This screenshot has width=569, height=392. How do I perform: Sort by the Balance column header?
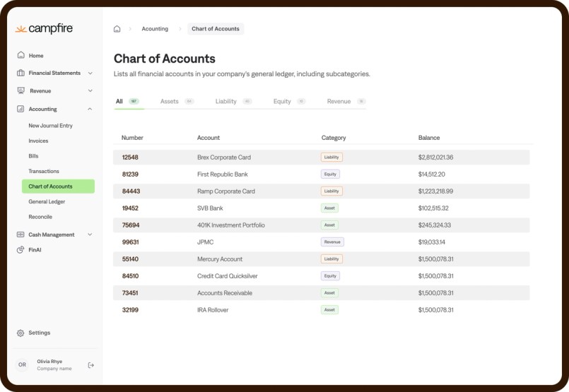[x=429, y=138]
